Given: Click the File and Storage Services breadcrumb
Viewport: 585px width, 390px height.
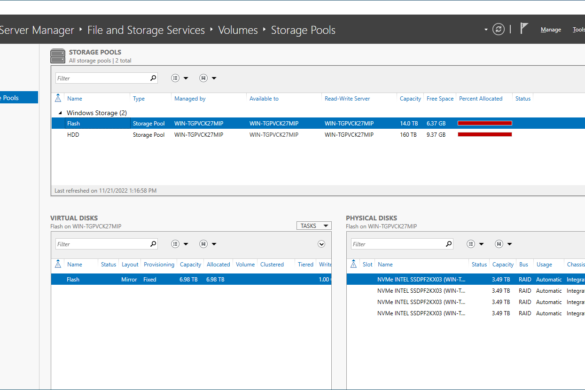Looking at the screenshot, I should tap(146, 30).
